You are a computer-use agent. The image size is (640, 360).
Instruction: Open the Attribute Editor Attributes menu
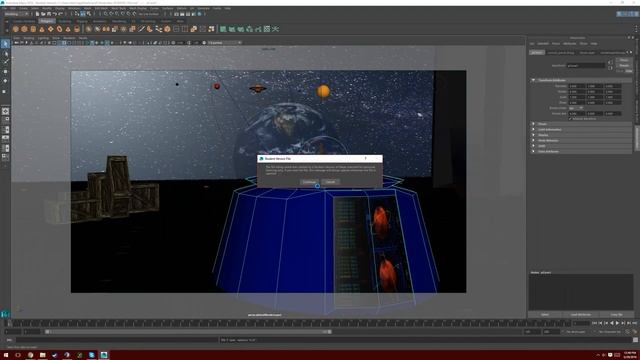569,43
